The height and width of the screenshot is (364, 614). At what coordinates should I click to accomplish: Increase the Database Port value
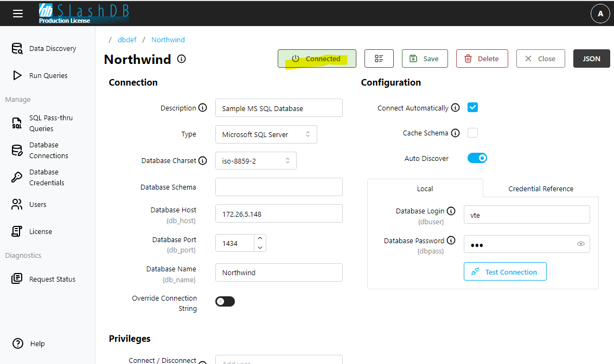pyautogui.click(x=260, y=239)
